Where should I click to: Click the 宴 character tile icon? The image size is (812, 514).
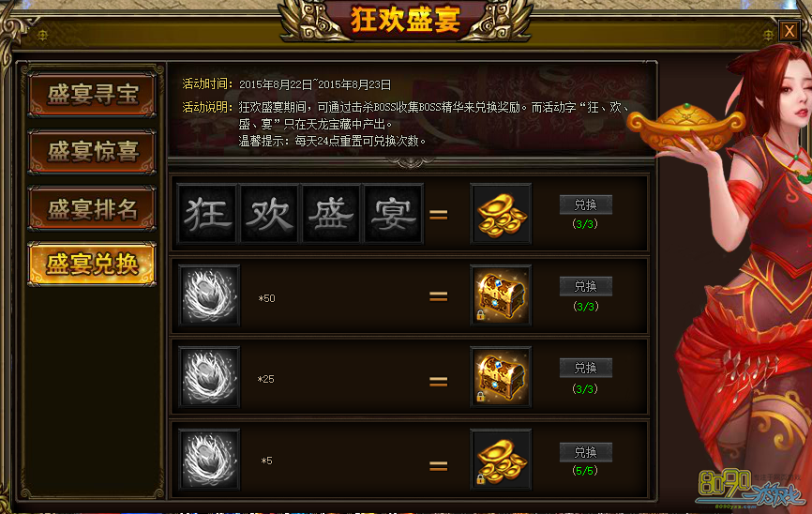(394, 214)
